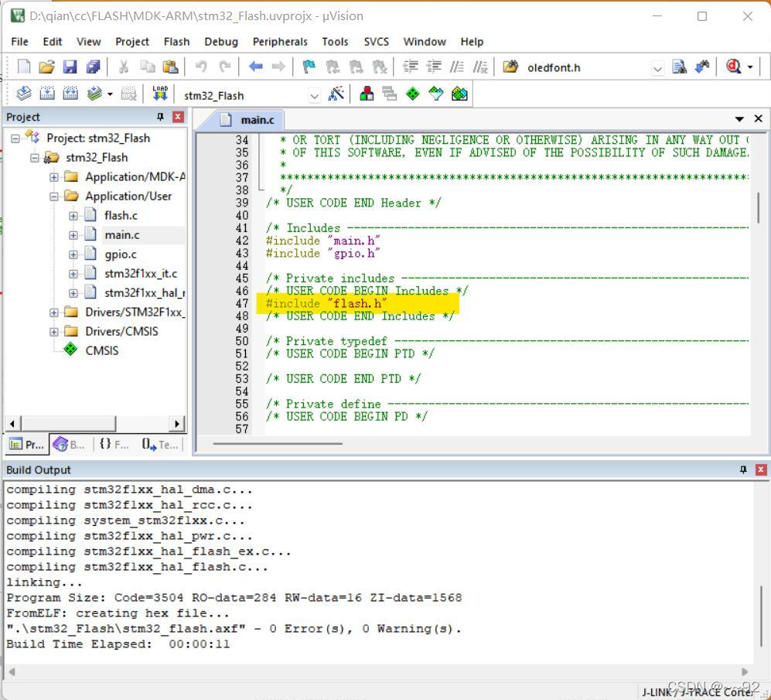Select CMSIS component in project tree
The height and width of the screenshot is (700, 771).
pyautogui.click(x=102, y=350)
